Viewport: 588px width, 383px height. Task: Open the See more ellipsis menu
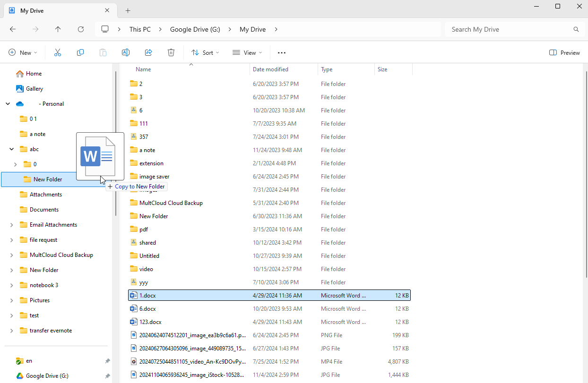point(282,53)
